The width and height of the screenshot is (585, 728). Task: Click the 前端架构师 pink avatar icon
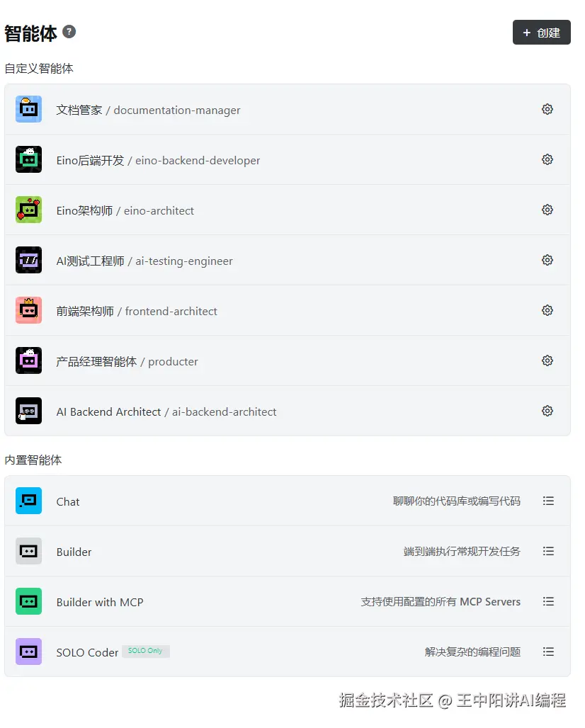(28, 310)
